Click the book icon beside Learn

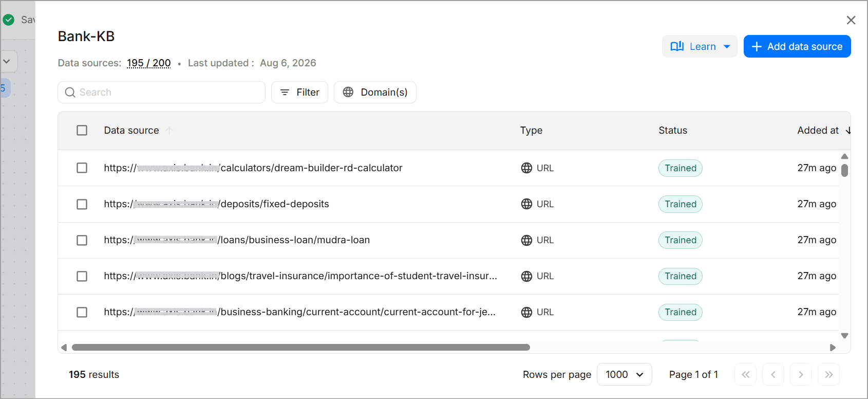(677, 46)
